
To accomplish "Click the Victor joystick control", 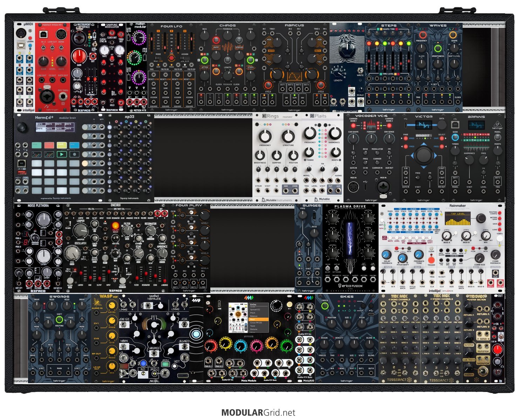I will 424,155.
